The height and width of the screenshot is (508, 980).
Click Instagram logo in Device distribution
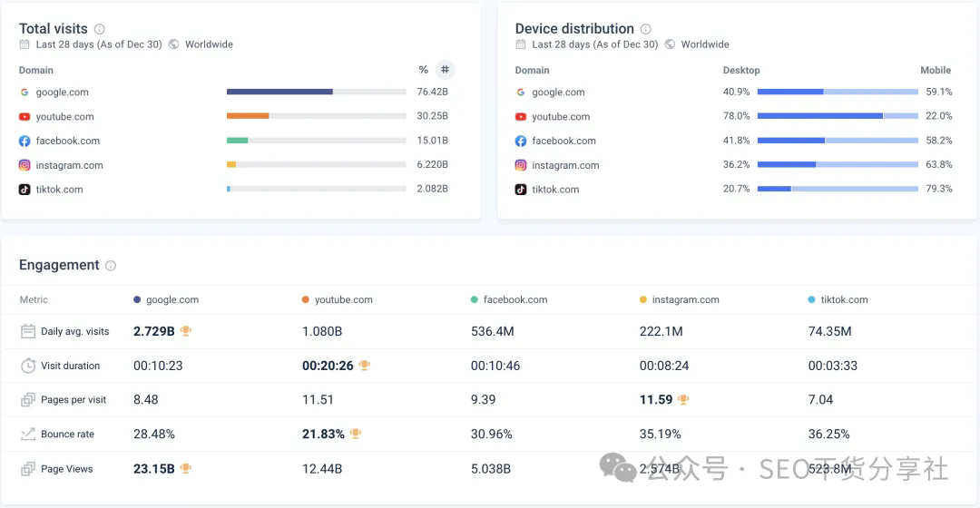click(521, 165)
